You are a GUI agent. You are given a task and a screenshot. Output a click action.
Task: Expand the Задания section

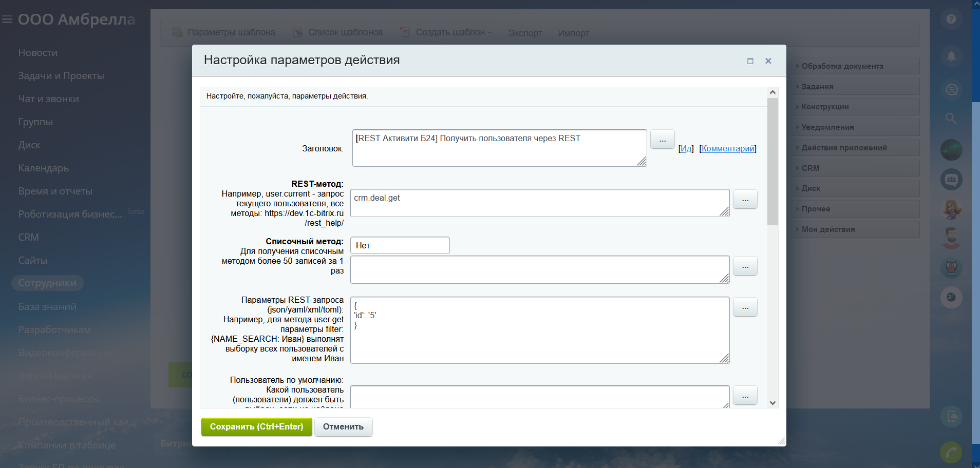tap(855, 87)
